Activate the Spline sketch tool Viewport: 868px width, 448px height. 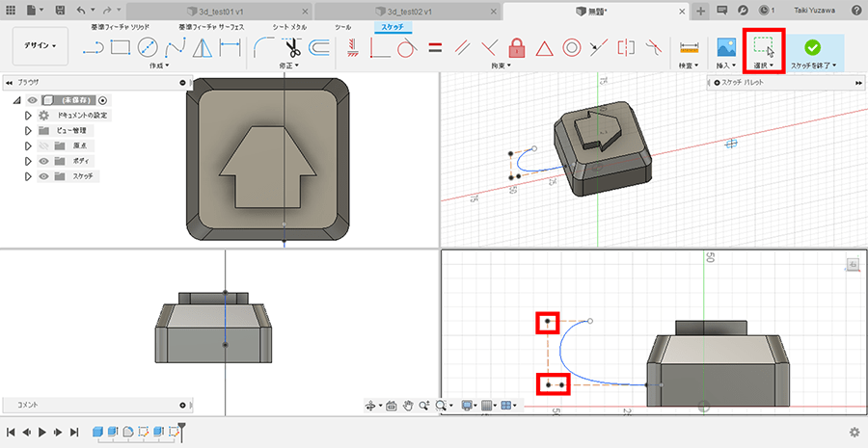point(175,46)
